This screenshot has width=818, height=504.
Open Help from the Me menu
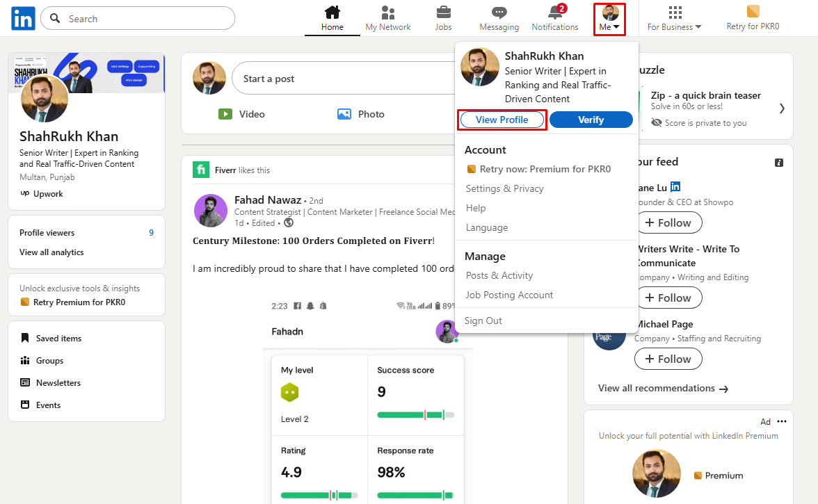(x=476, y=208)
